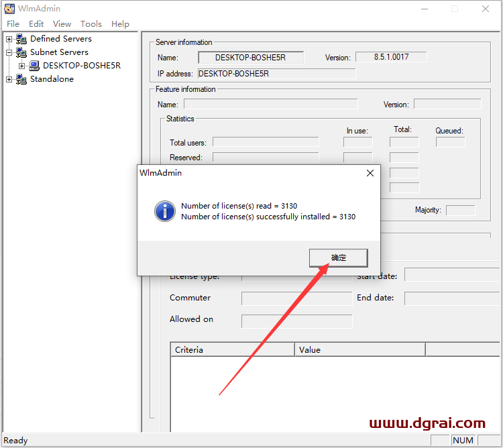
Task: Click the Value column header
Action: tap(360, 349)
